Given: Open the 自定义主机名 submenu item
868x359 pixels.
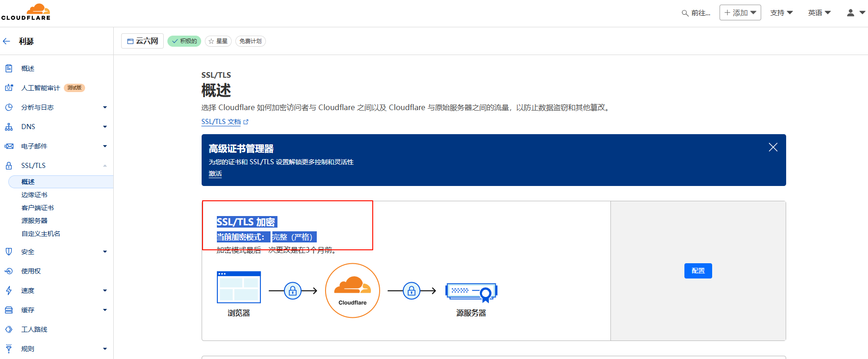Looking at the screenshot, I should [x=41, y=234].
